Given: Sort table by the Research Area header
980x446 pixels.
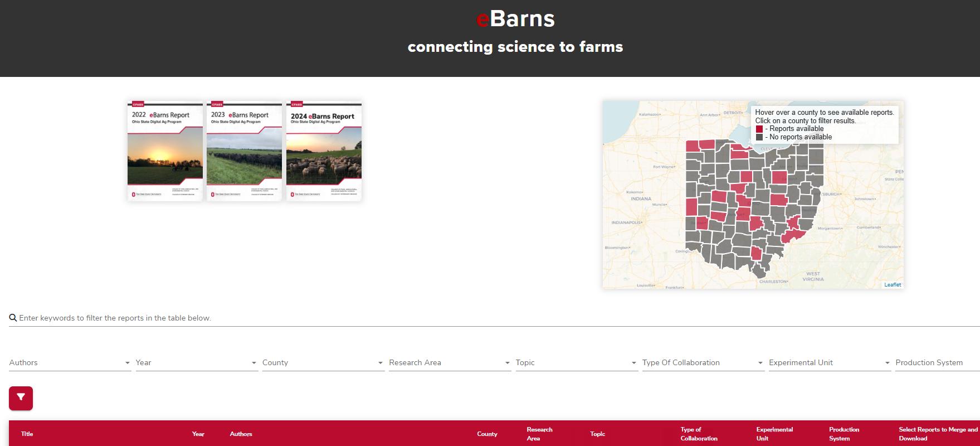Looking at the screenshot, I should (540, 434).
